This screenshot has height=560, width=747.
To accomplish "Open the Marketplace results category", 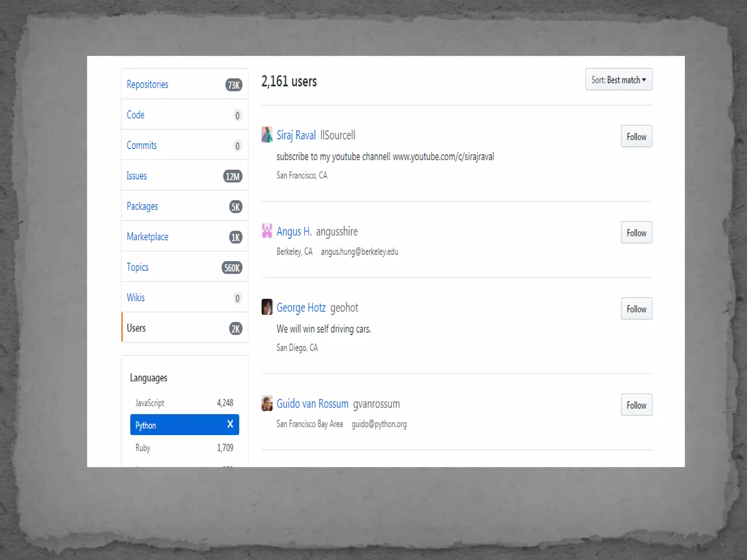I will (x=147, y=237).
